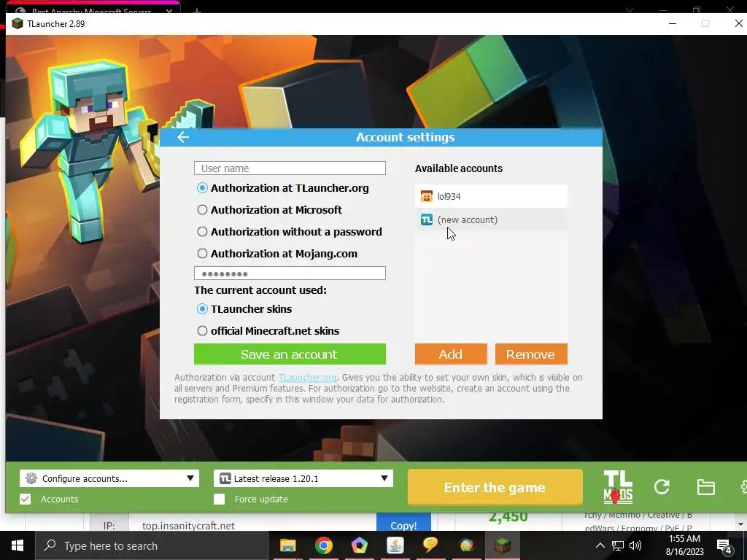Go back with the Account settings arrow
Viewport: 747px width, 560px height.
tap(183, 137)
